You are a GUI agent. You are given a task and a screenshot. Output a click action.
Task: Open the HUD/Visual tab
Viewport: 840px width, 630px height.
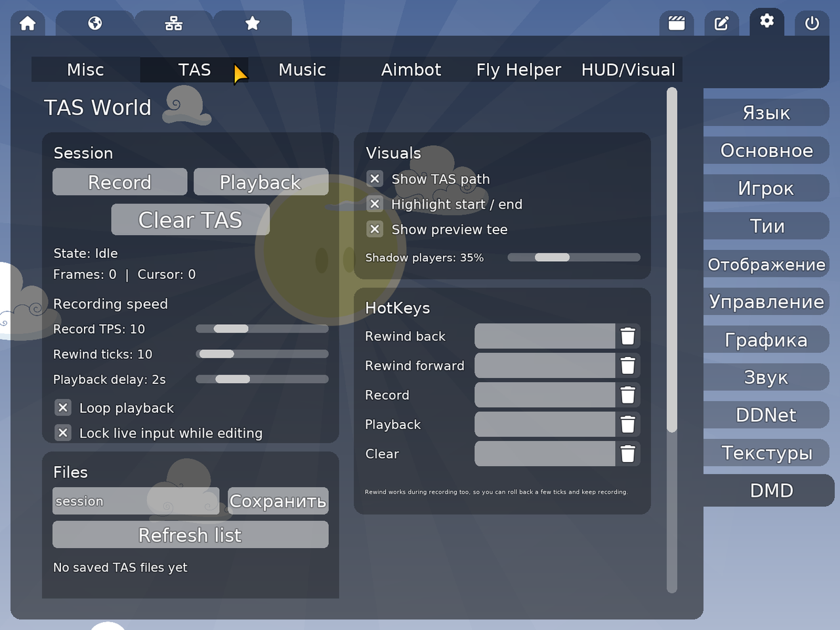pyautogui.click(x=628, y=70)
